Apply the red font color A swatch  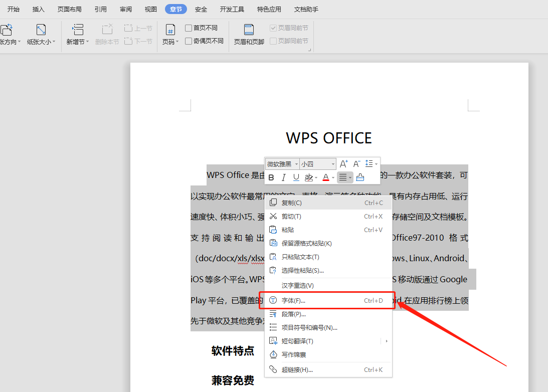point(326,177)
